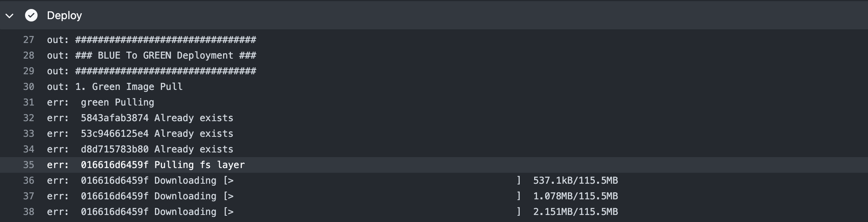This screenshot has width=868, height=222.
Task: Click the BLUE To GREEN Deployment log line
Action: point(151,55)
